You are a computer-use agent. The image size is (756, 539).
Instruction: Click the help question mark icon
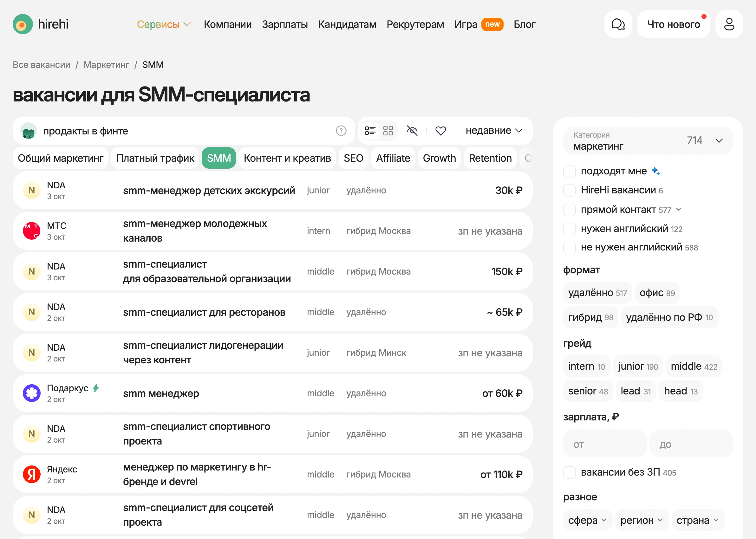coord(341,131)
